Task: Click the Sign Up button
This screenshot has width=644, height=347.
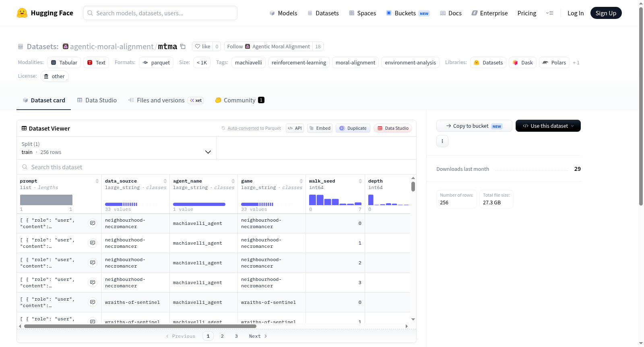Action: pos(606,13)
